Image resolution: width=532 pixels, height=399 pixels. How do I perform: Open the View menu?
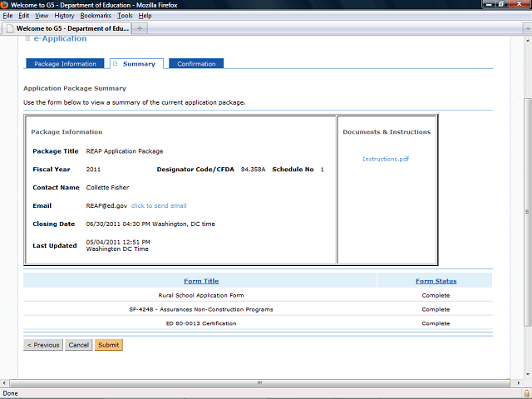click(42, 16)
